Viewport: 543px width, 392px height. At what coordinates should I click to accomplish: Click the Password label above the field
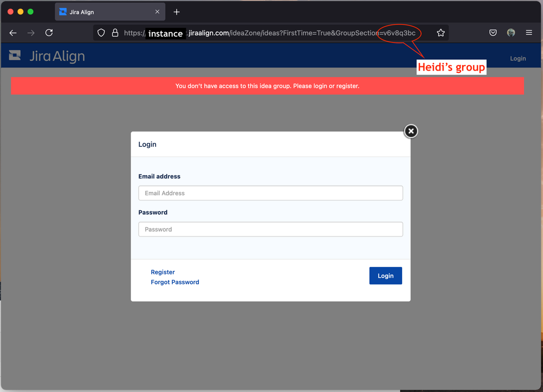click(x=153, y=212)
